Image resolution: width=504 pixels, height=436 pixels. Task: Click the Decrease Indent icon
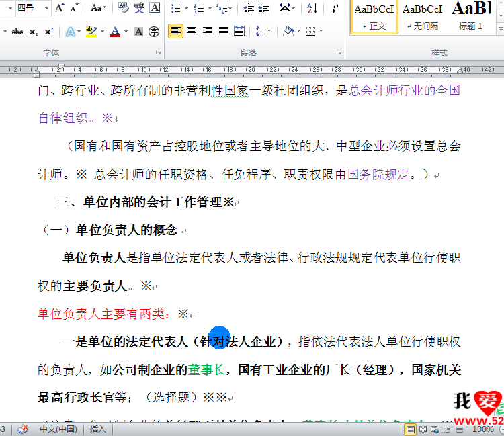(x=249, y=8)
